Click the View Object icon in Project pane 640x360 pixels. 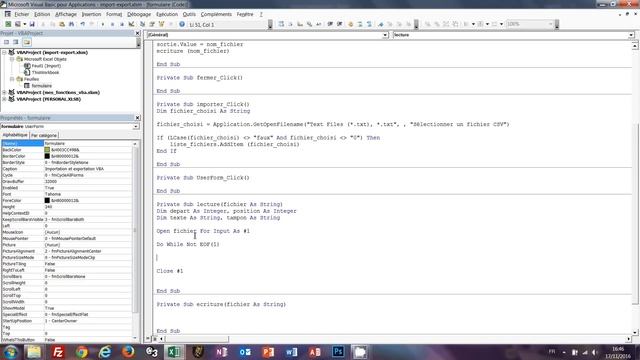coord(16,42)
